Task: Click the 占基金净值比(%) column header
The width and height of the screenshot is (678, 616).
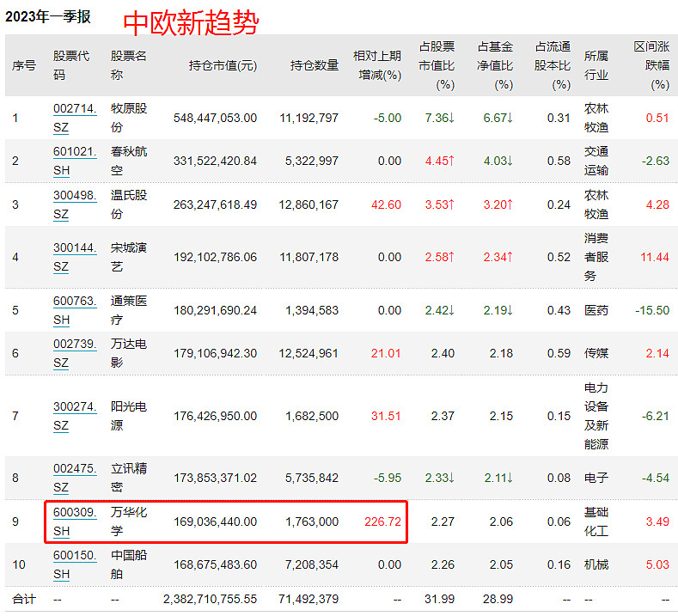Action: [495, 65]
